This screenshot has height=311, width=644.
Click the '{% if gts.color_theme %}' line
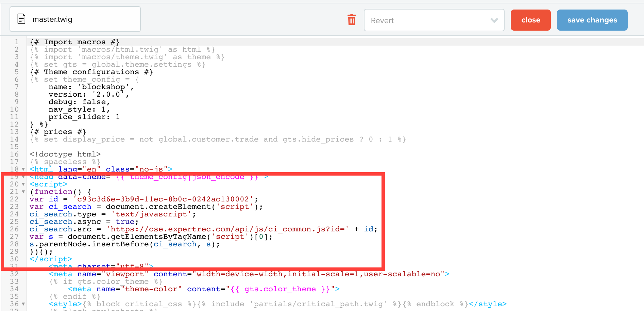point(106,281)
